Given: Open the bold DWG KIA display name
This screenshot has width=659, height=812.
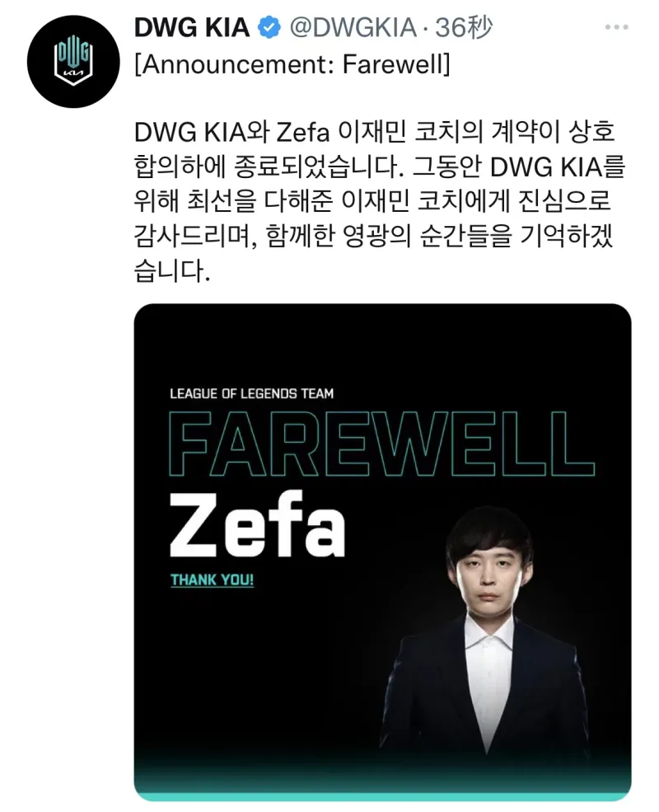Looking at the screenshot, I should tap(192, 27).
